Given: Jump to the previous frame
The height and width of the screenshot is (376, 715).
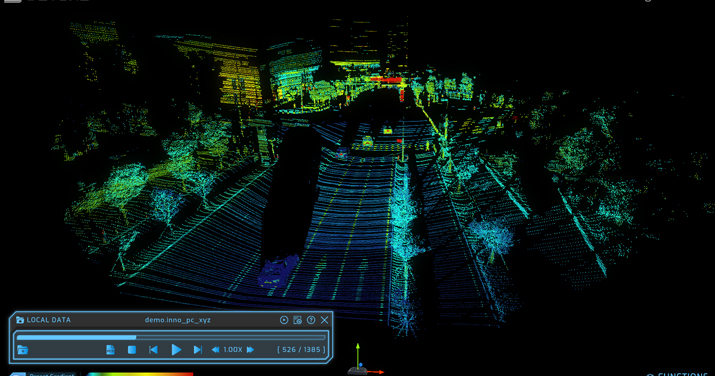Looking at the screenshot, I should click(153, 350).
